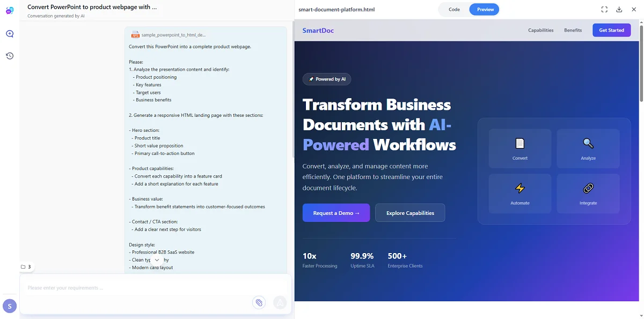Click the file name smart-document-platform.html

[x=336, y=10]
